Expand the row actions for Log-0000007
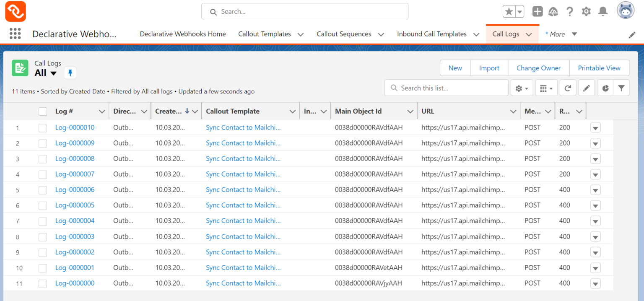The width and height of the screenshot is (644, 301). (595, 174)
